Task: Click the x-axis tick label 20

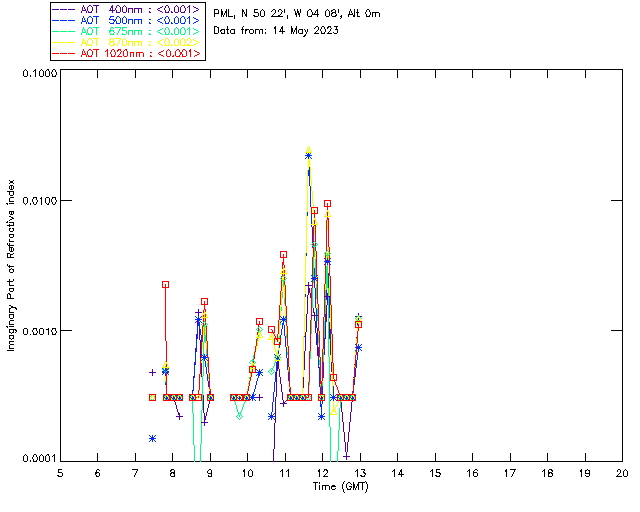Action: pos(622,472)
